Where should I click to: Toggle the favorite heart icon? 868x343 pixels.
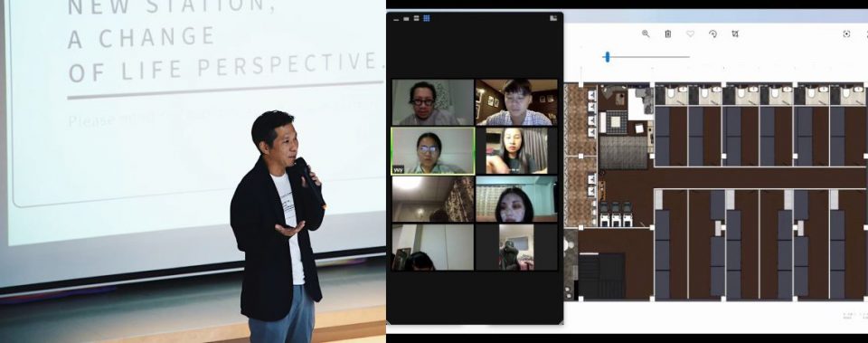[x=690, y=33]
